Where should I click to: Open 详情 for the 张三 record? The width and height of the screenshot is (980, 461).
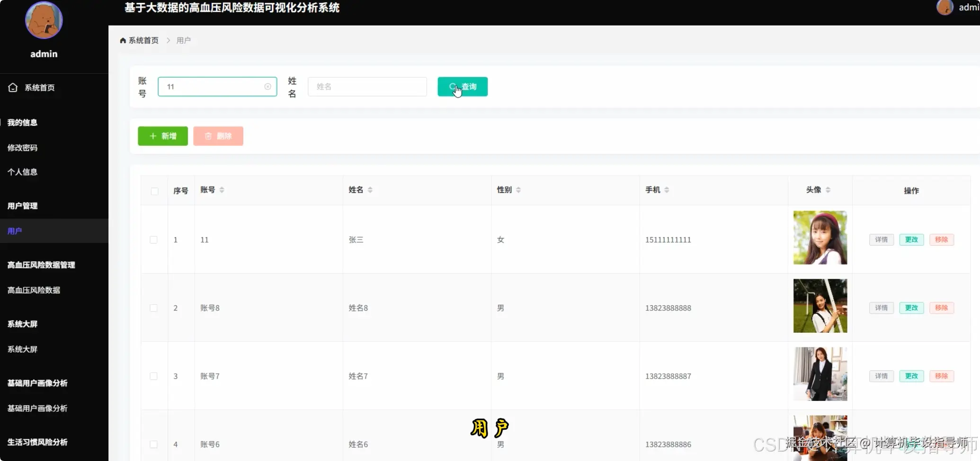pyautogui.click(x=881, y=239)
